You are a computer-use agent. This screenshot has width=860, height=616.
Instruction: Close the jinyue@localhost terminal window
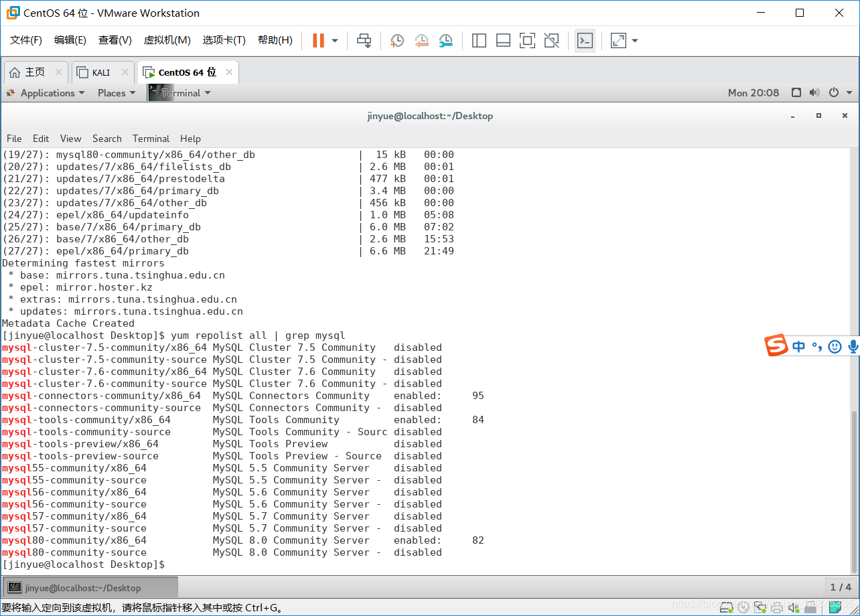point(844,116)
